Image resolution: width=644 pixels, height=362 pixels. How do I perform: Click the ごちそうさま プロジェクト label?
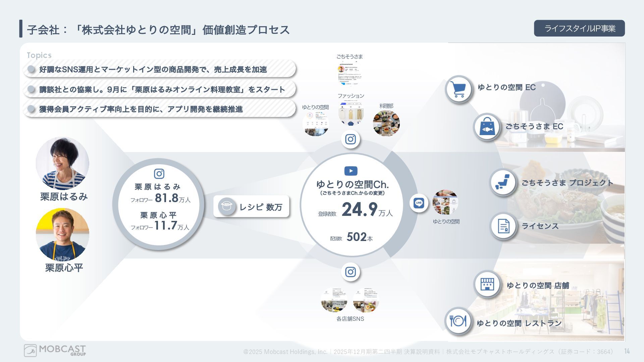[x=567, y=183]
